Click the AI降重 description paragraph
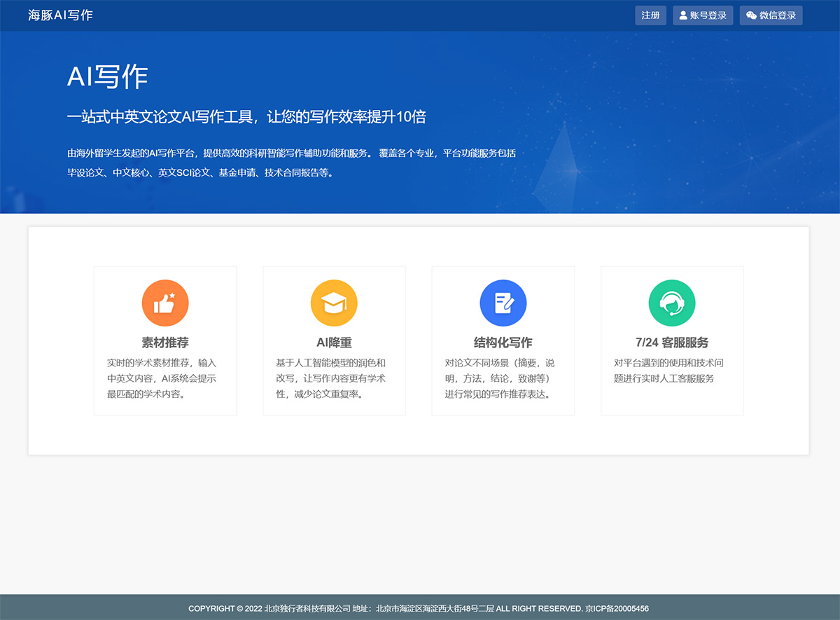The height and width of the screenshot is (620, 840). pyautogui.click(x=331, y=378)
